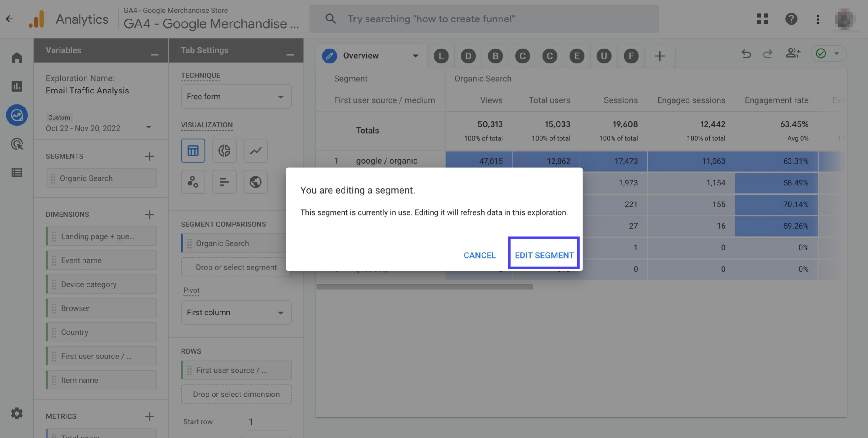The width and height of the screenshot is (868, 438).
Task: Select the Line chart visualization icon
Action: [255, 151]
